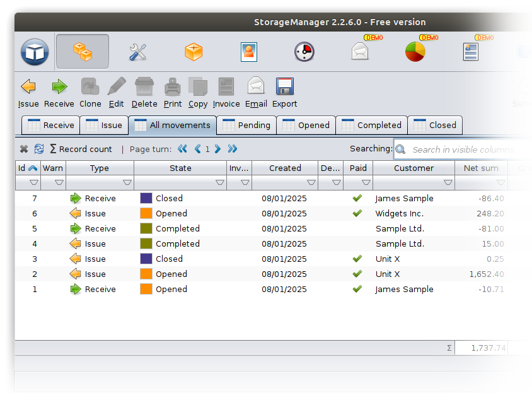Viewport: 532px width, 393px height.
Task: Open the State column filter dropdown
Action: (220, 182)
